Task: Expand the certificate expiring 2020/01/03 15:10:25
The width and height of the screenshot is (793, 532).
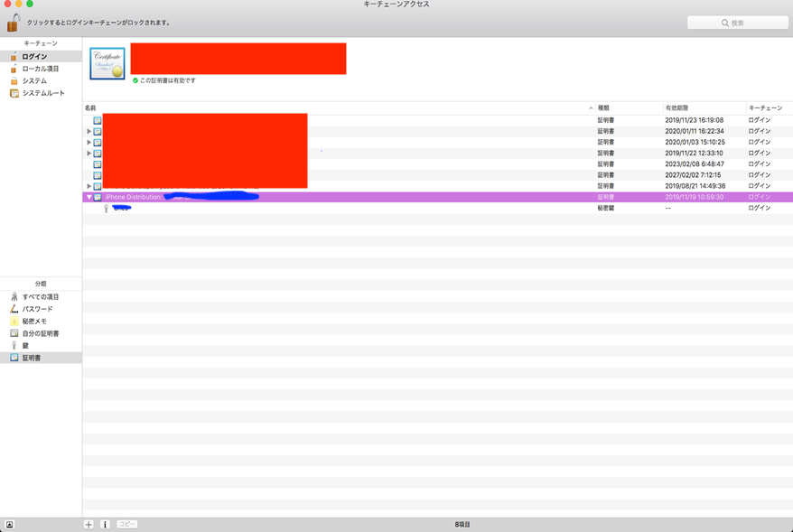Action: [89, 142]
